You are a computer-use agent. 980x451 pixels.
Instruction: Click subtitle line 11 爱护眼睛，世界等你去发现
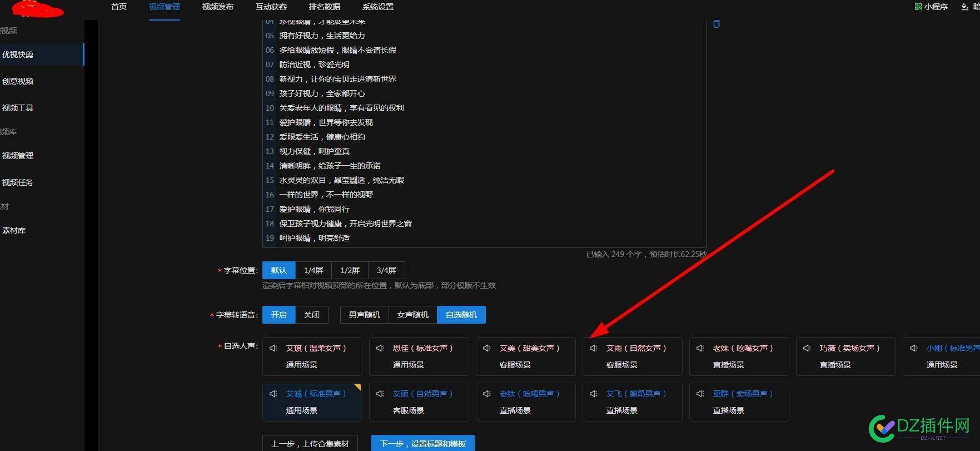(x=326, y=122)
